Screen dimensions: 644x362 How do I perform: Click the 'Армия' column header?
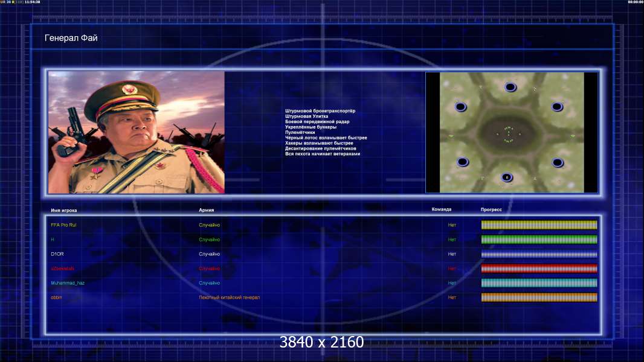pos(206,210)
